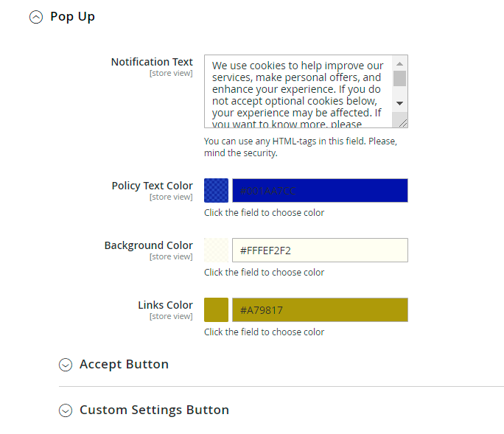
Task: Open the Accept Button section title
Action: 124,364
